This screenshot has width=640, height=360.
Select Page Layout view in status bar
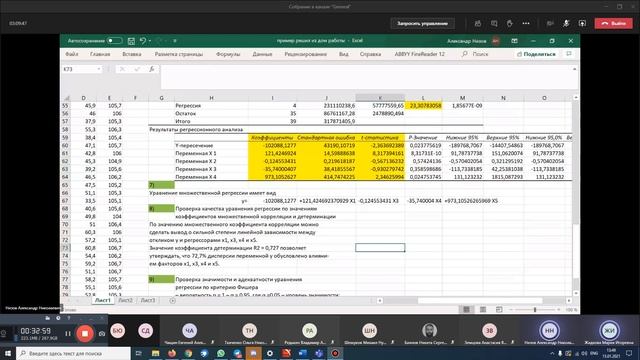tap(483, 310)
